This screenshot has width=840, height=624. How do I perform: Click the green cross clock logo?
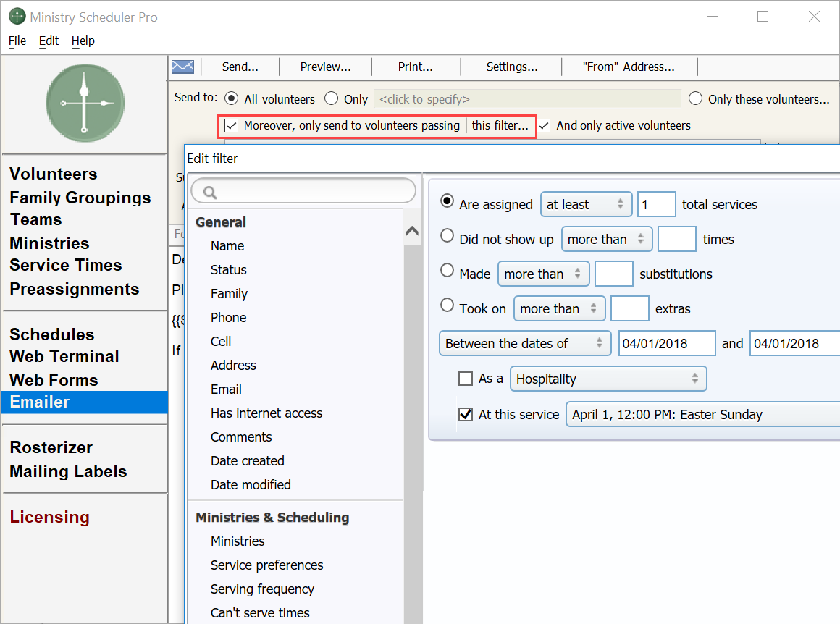pyautogui.click(x=85, y=103)
